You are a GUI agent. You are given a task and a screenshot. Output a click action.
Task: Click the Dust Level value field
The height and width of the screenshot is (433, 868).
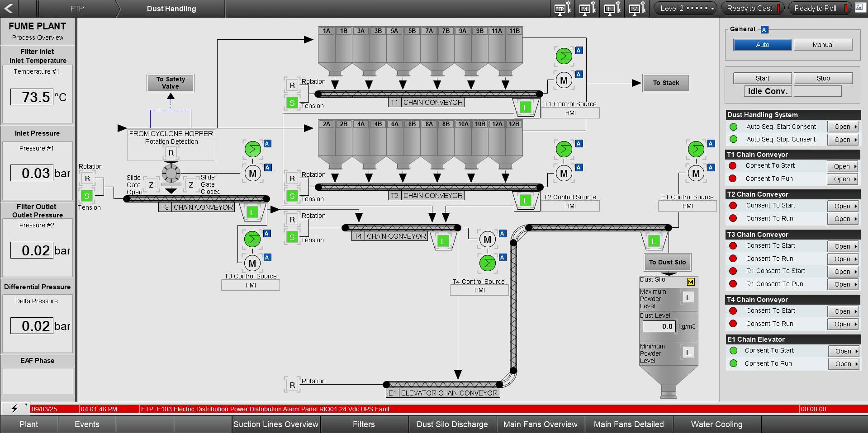coord(659,326)
